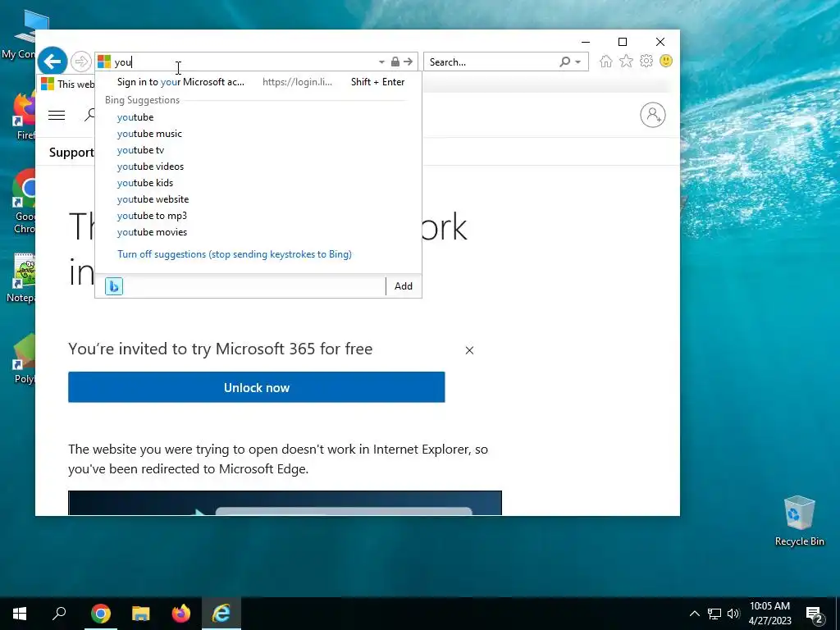Open the notification center icon

click(815, 614)
